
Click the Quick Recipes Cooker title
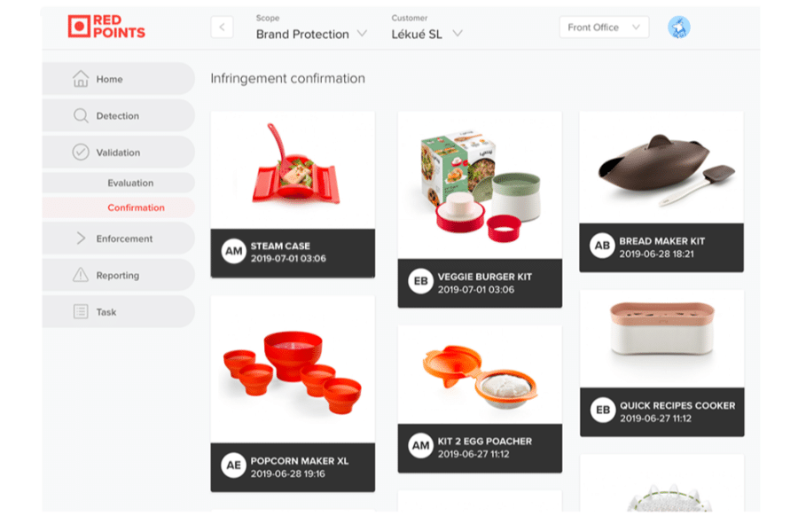pyautogui.click(x=677, y=406)
